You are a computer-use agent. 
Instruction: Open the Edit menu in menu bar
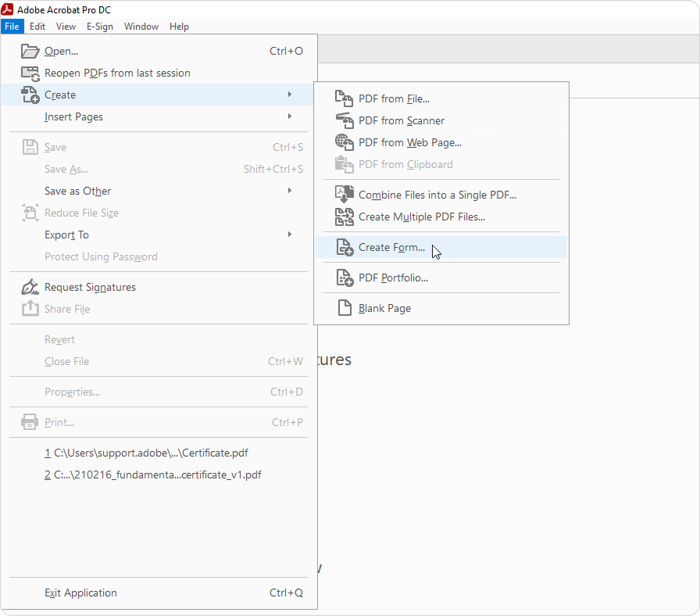point(37,27)
